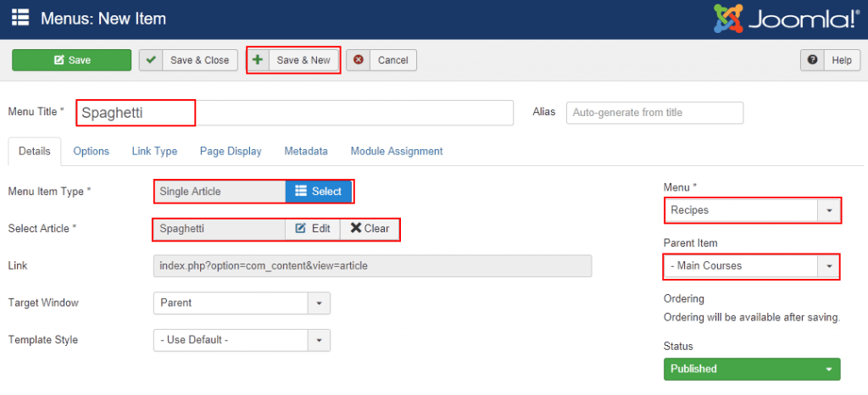Click the Edit article button
The height and width of the screenshot is (395, 868).
[x=313, y=229]
